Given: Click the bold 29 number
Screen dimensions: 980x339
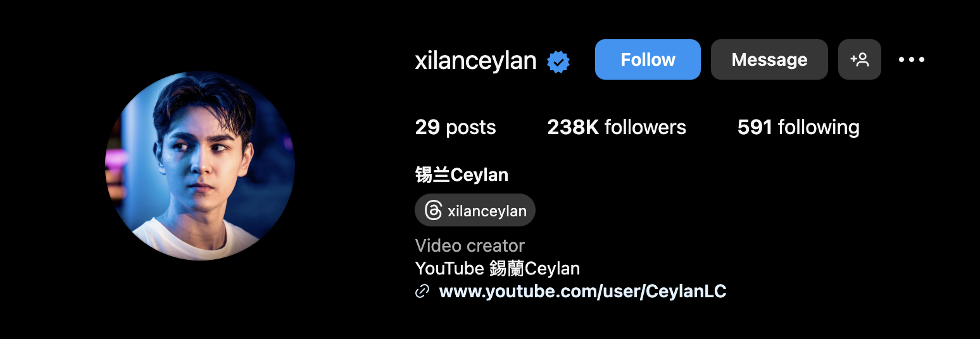Looking at the screenshot, I should [x=427, y=127].
